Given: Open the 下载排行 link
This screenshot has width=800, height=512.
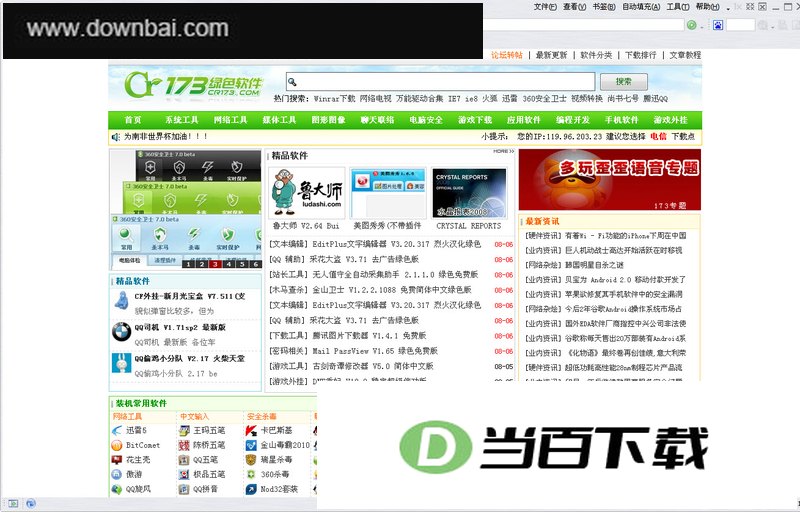Looking at the screenshot, I should pyautogui.click(x=641, y=55).
